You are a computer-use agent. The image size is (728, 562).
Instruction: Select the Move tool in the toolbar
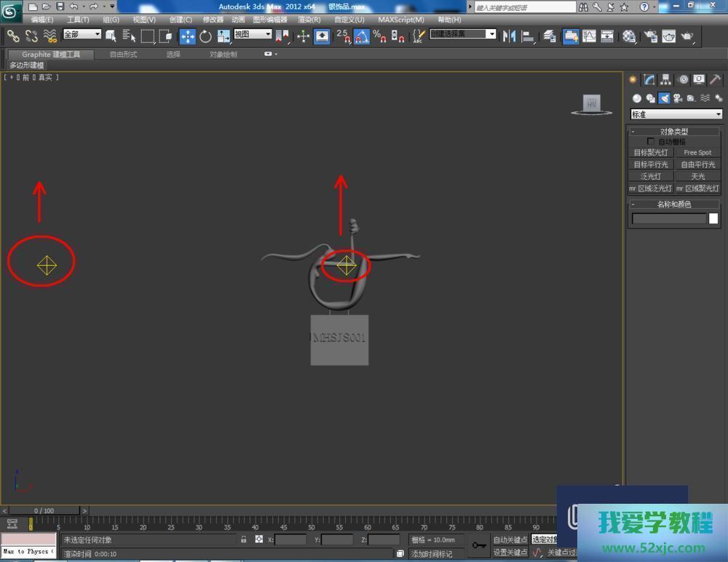tap(187, 36)
